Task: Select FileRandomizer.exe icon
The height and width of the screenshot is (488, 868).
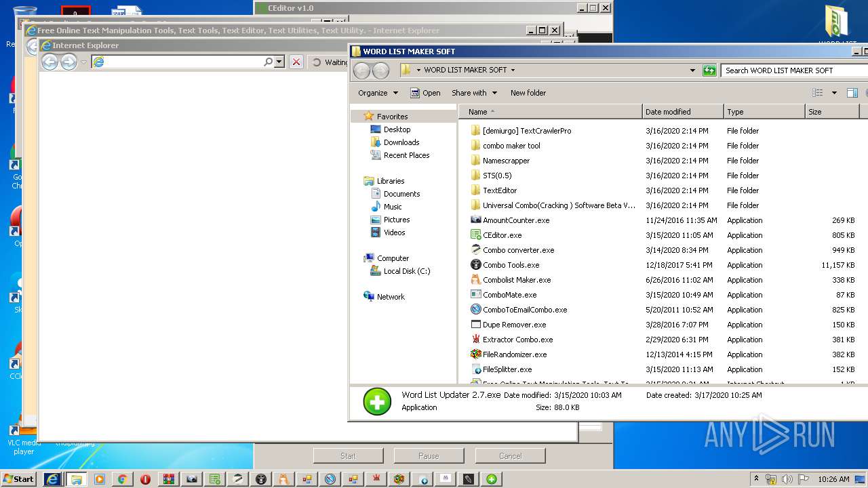Action: click(476, 354)
